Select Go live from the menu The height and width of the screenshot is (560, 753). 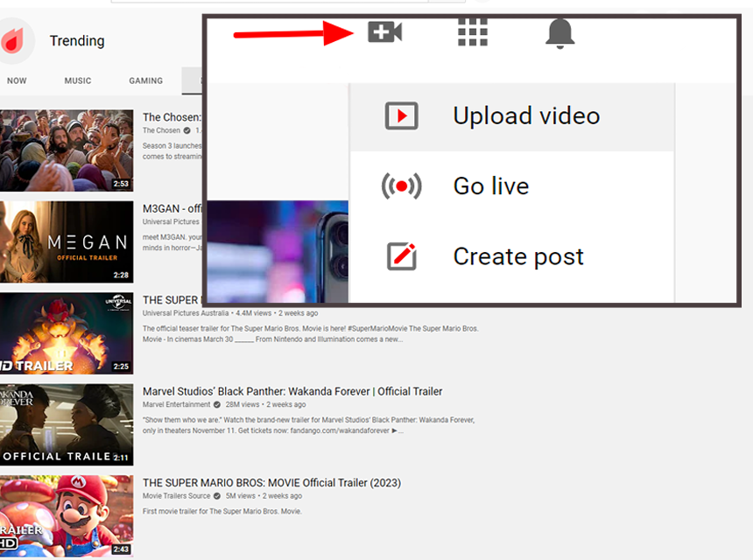[x=512, y=186]
